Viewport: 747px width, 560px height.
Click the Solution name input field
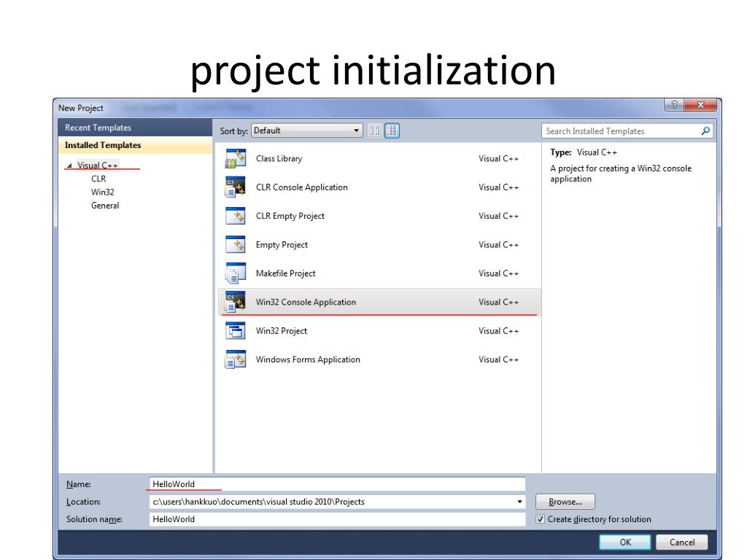[337, 519]
